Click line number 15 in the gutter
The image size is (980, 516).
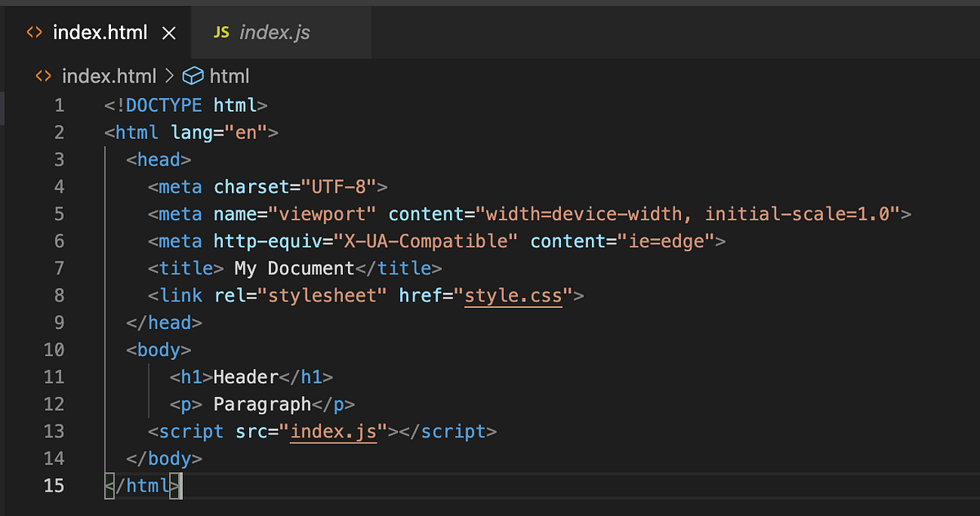[x=54, y=486]
